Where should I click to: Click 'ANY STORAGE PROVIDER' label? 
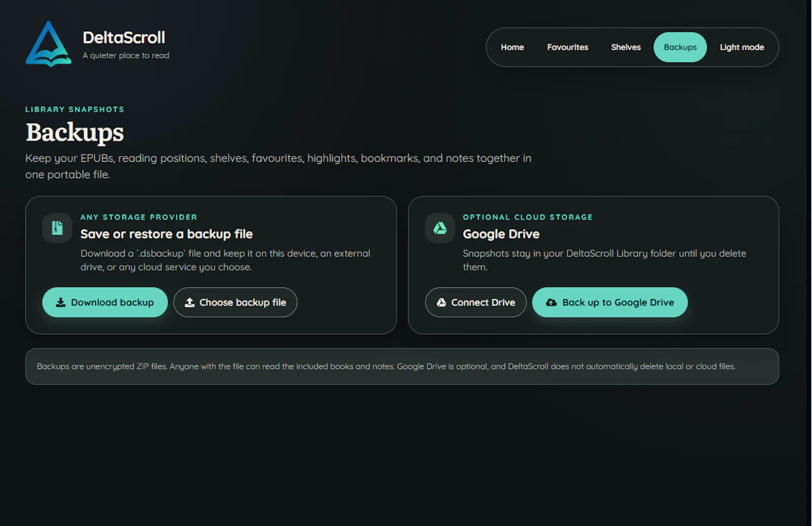click(139, 217)
